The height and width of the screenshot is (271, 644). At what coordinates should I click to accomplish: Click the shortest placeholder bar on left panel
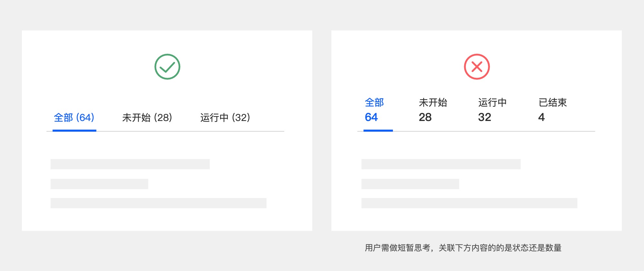[x=99, y=185]
